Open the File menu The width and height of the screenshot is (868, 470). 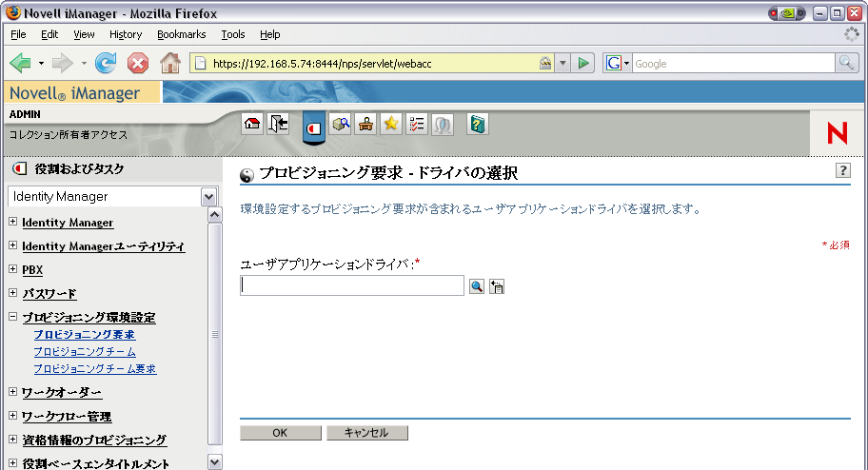[x=18, y=34]
